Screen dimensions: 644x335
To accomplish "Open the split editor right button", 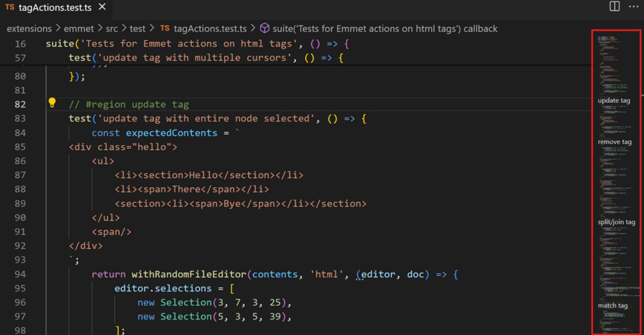I will [614, 6].
